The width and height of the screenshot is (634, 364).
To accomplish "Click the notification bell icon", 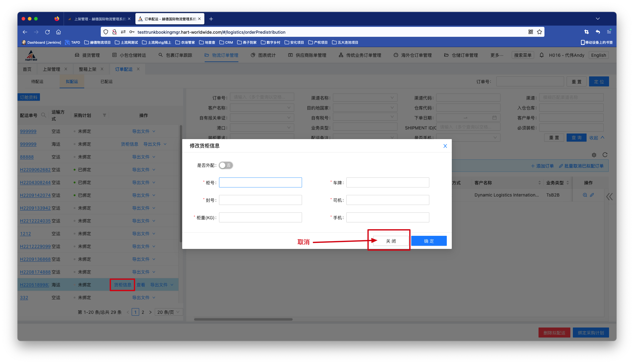I will coord(542,55).
